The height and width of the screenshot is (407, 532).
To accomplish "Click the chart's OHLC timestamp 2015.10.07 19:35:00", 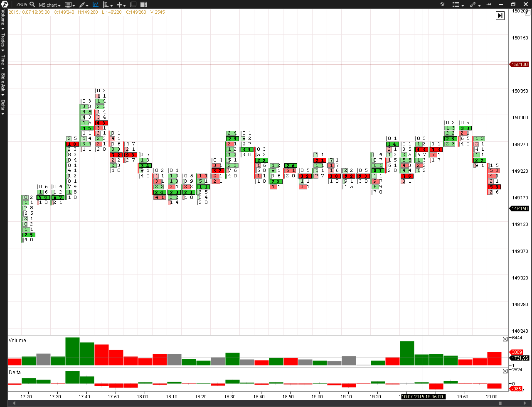I will tap(29, 12).
